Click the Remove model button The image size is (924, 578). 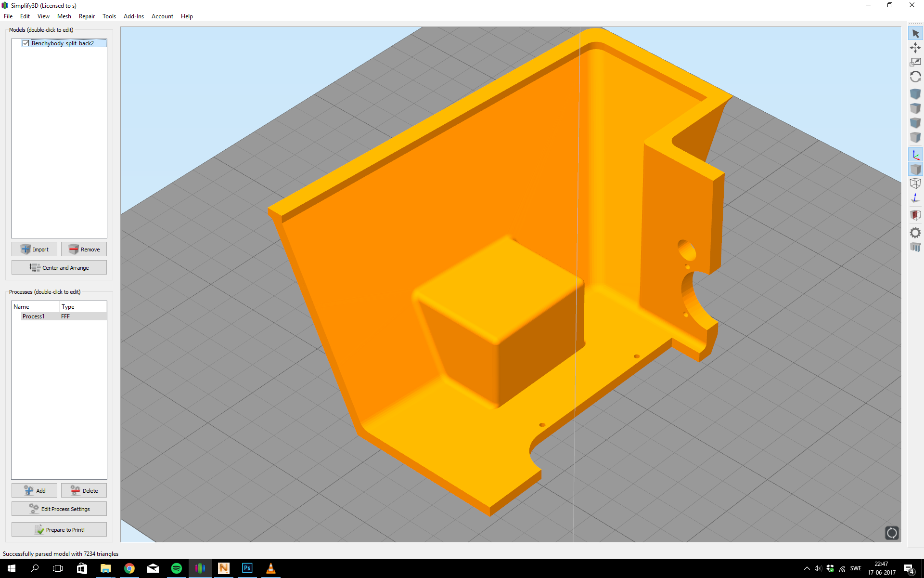[x=84, y=249]
